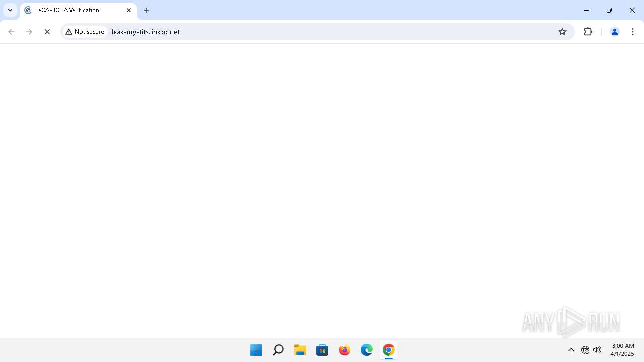Screen dimensions: 644x362
Task: Close the reCAPTCHA Verification tab
Action: 129,10
